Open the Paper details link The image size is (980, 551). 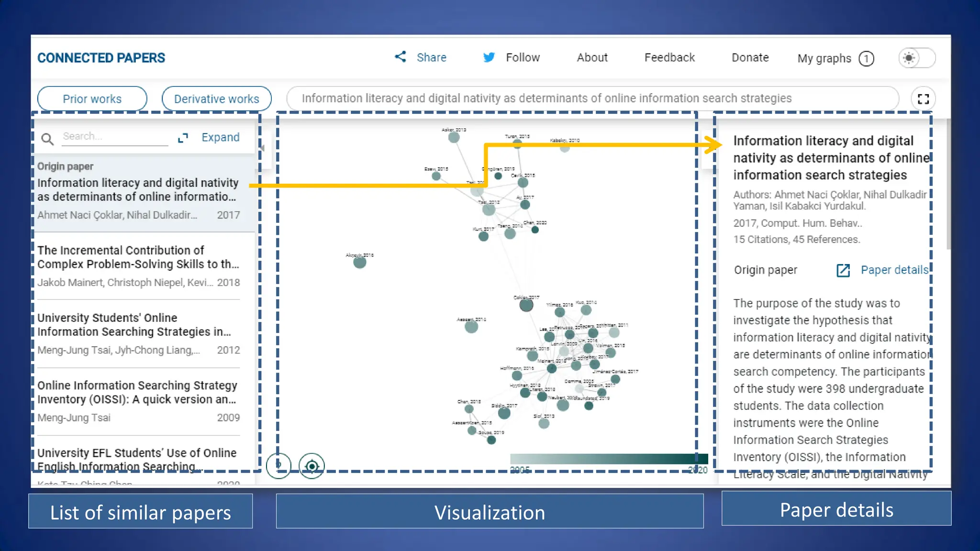894,270
